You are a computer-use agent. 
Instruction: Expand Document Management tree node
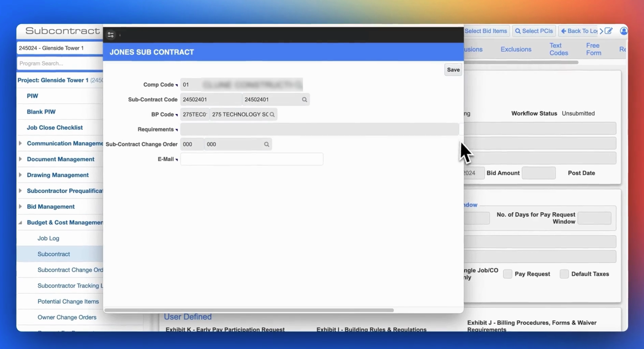[x=20, y=159]
